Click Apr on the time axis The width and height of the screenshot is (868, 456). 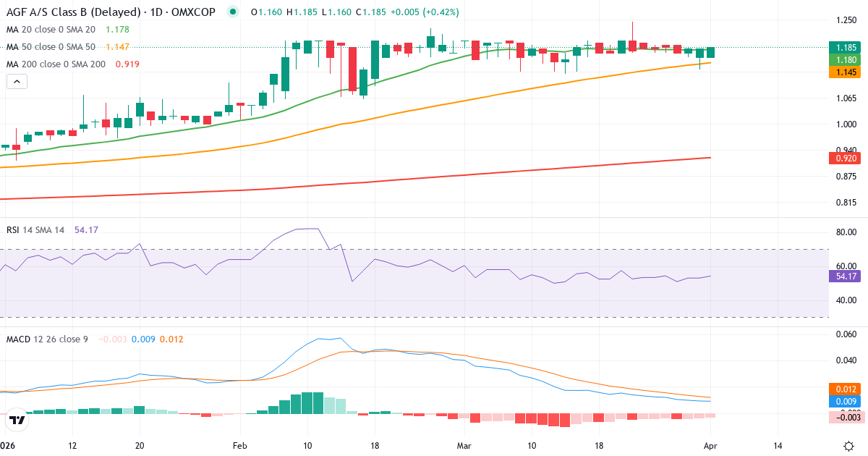[710, 446]
